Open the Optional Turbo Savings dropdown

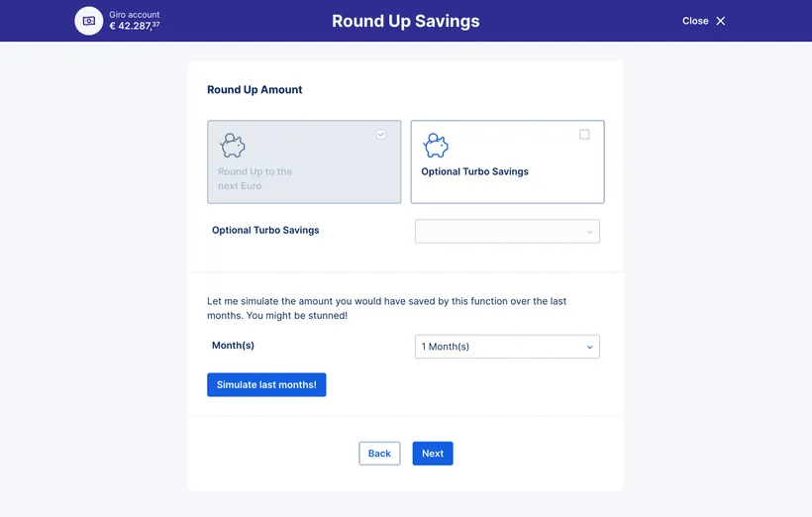pos(507,232)
